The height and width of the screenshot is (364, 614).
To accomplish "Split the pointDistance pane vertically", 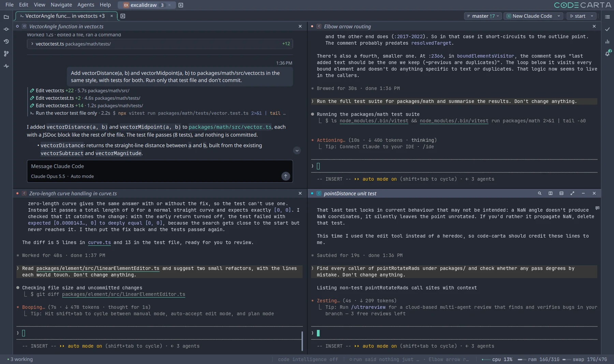I will click(551, 193).
